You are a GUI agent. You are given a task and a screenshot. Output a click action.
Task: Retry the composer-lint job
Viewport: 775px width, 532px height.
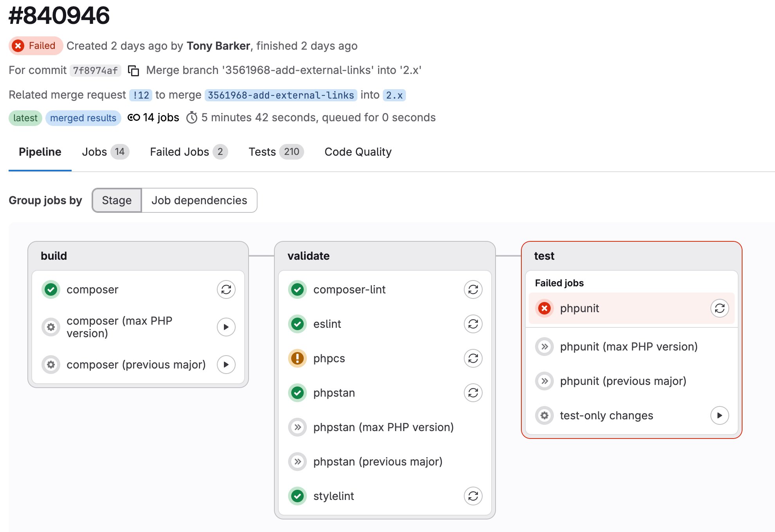[x=473, y=289]
